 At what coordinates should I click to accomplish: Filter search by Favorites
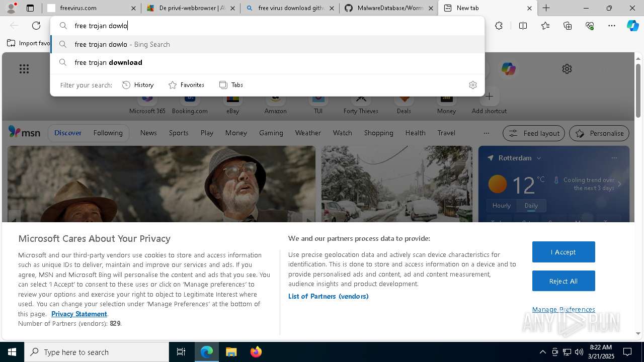pos(186,85)
